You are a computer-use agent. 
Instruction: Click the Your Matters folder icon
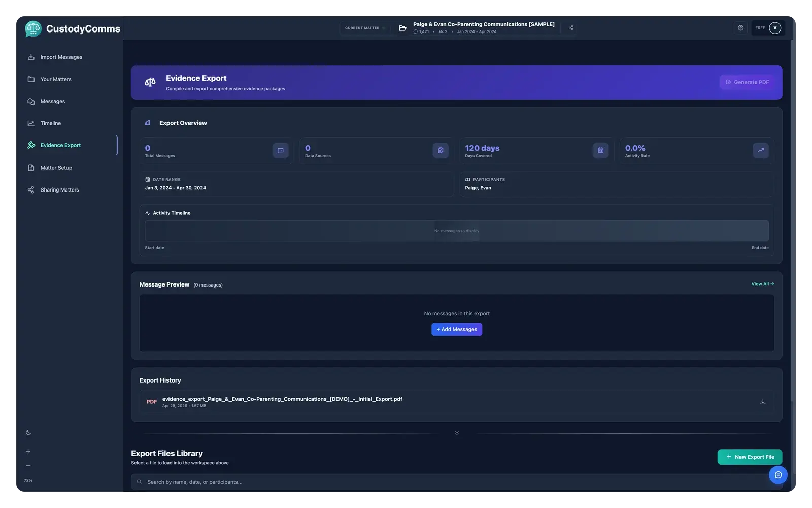click(x=31, y=79)
